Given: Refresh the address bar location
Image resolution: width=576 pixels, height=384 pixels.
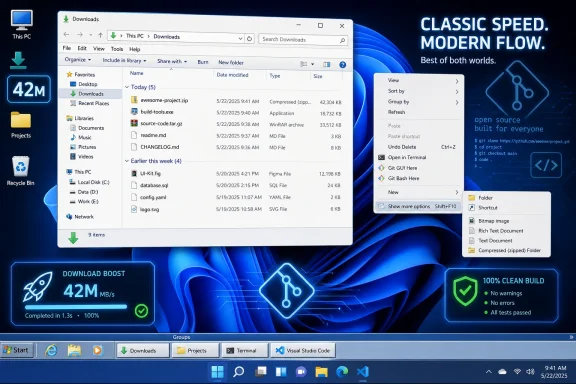Looking at the screenshot, I should pos(249,38).
